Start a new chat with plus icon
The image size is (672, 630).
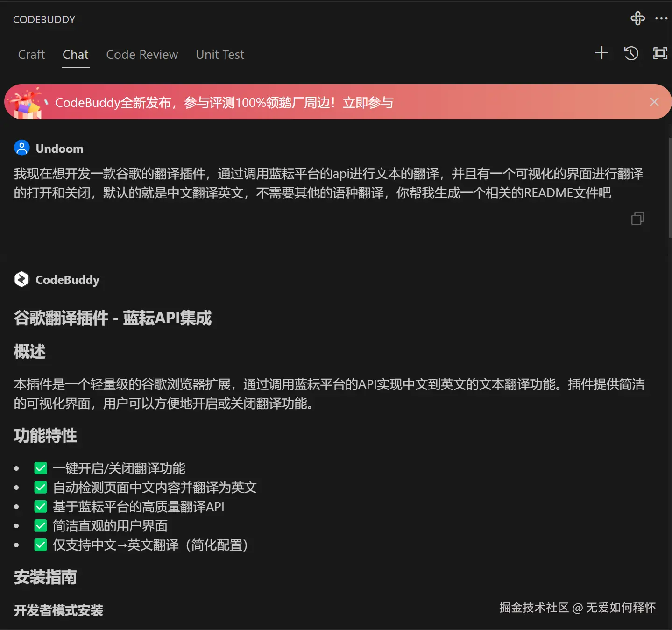pos(602,53)
